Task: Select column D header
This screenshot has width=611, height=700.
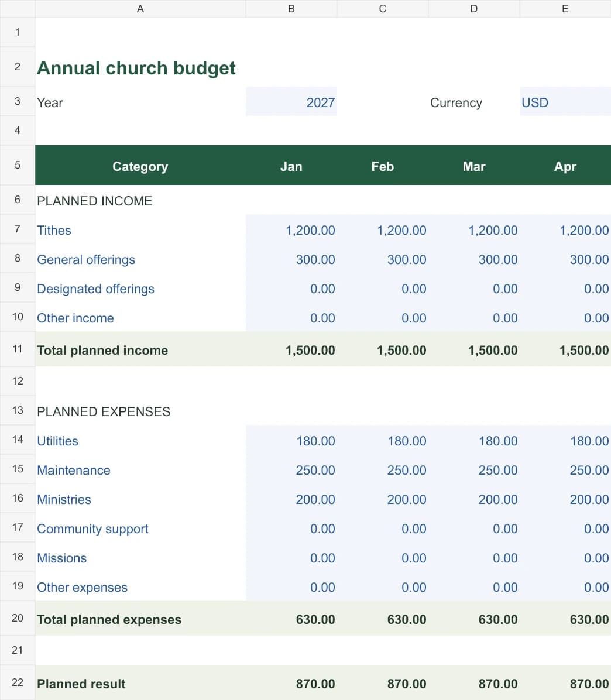Action: coord(474,9)
